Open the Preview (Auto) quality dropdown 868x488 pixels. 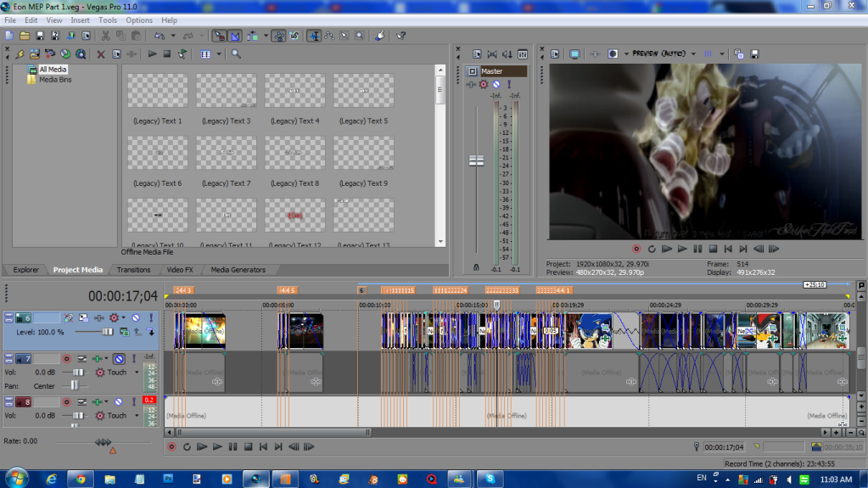pyautogui.click(x=693, y=53)
